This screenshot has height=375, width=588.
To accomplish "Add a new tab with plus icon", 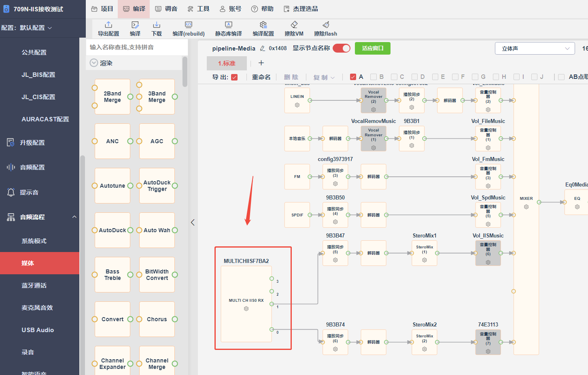I will tap(261, 63).
